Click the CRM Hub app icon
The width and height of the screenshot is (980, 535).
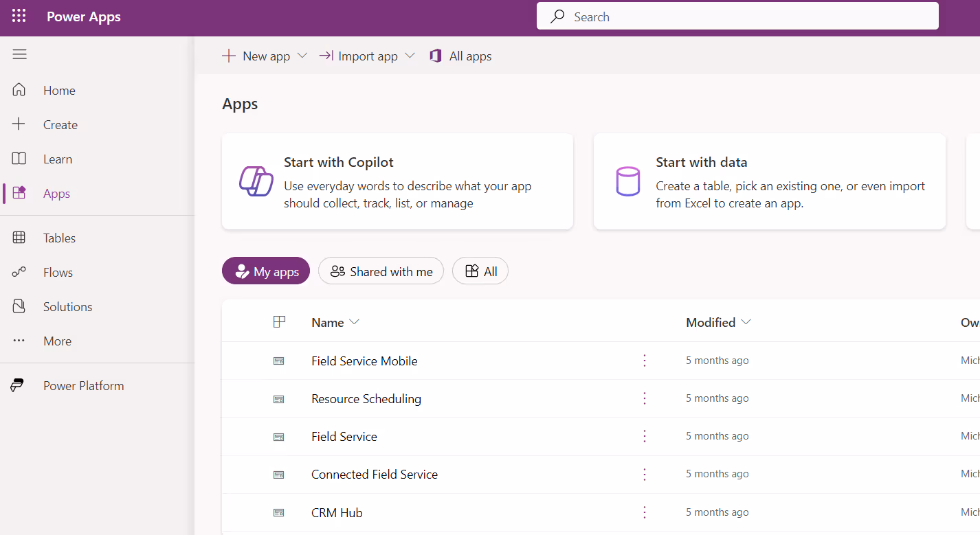278,512
